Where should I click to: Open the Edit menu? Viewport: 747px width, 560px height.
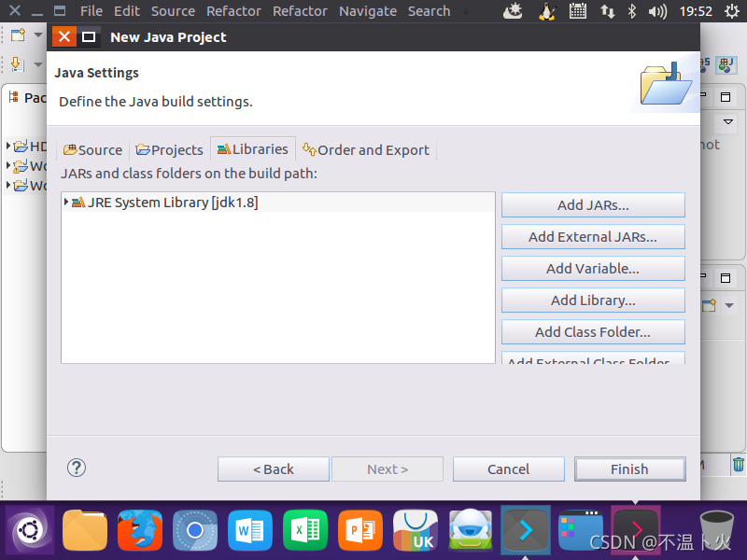[x=127, y=11]
